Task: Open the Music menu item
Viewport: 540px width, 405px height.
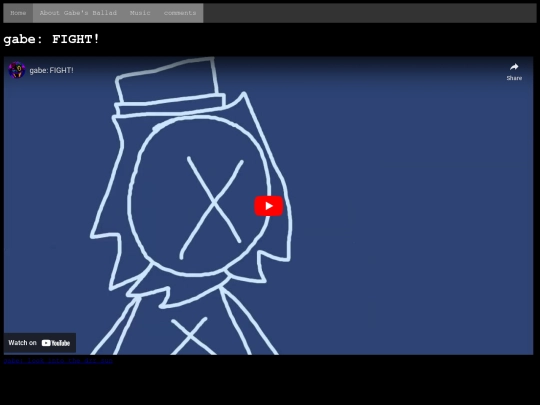Action: 140,13
